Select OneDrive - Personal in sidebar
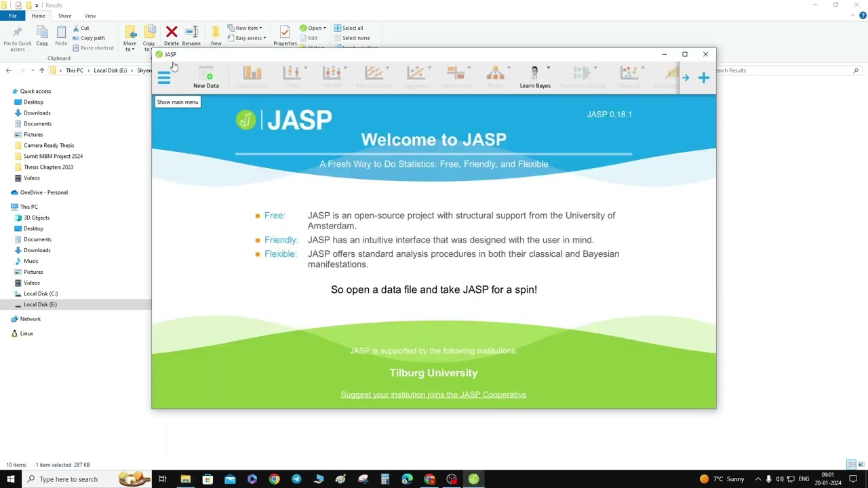Viewport: 868px width, 488px height. pos(43,192)
